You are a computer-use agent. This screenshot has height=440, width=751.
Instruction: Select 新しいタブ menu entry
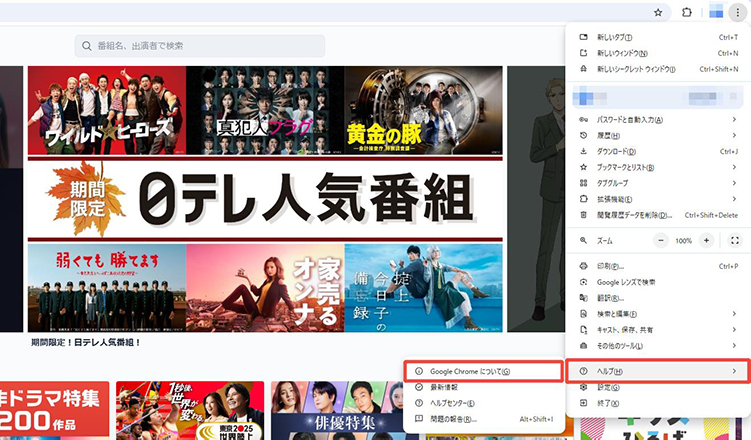(x=658, y=37)
